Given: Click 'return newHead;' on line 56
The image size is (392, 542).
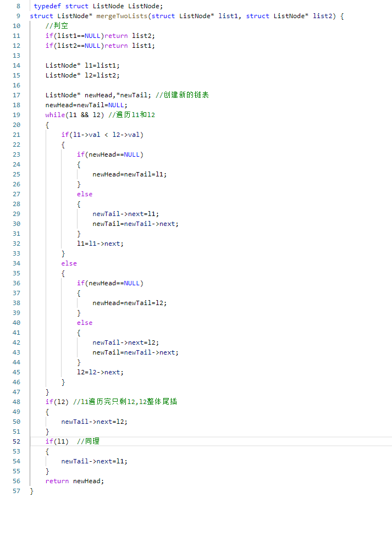Looking at the screenshot, I should point(75,481).
